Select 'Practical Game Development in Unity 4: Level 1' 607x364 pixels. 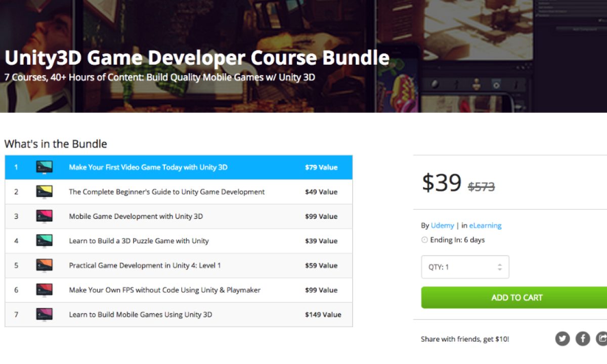(145, 265)
